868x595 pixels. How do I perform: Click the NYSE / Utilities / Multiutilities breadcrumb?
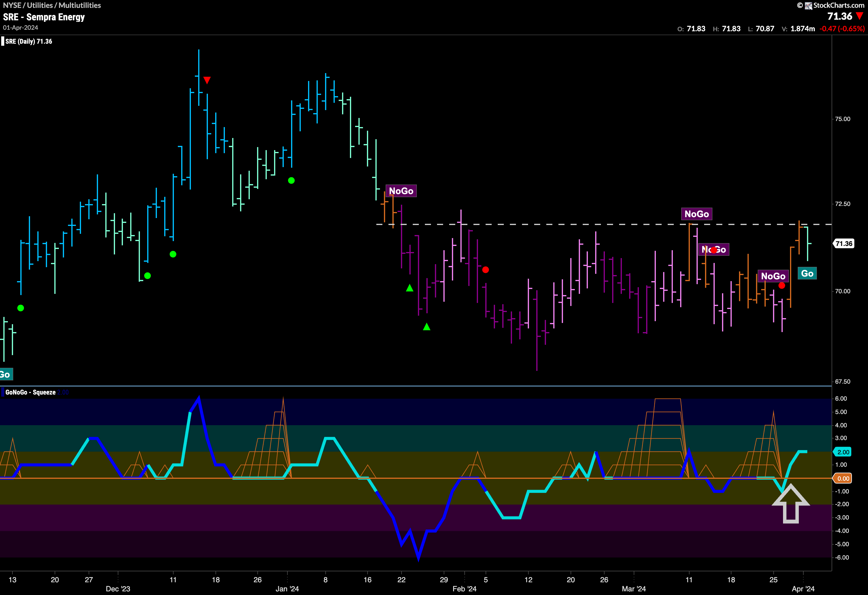(x=52, y=5)
